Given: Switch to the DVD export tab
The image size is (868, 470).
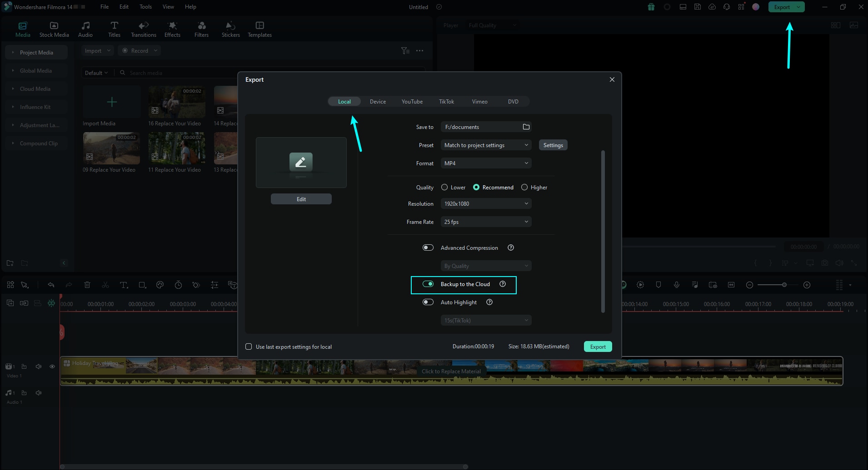Looking at the screenshot, I should pos(513,101).
